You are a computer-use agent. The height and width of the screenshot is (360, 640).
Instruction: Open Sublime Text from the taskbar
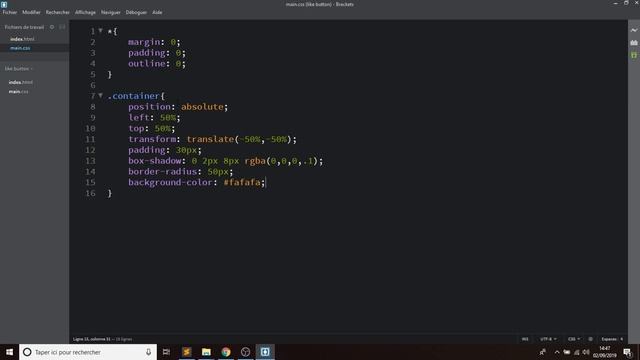187,352
